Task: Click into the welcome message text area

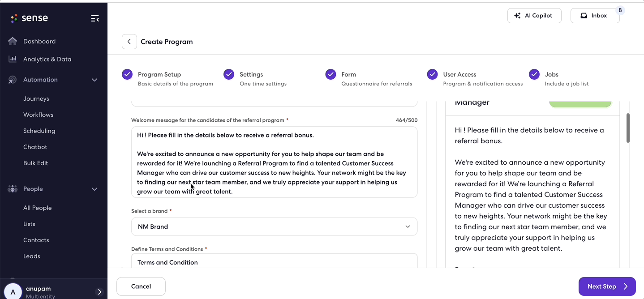Action: (274, 162)
